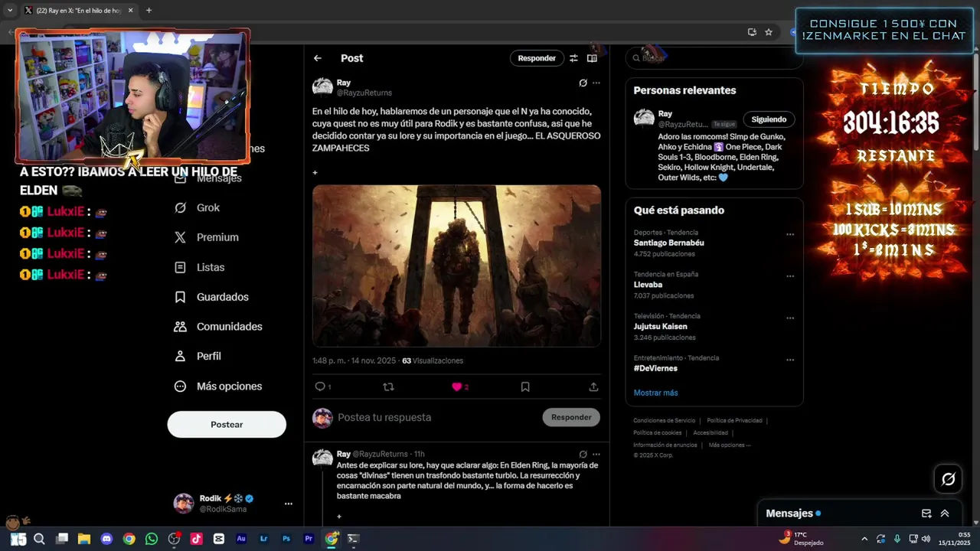The height and width of the screenshot is (551, 980).
Task: Go back with the Post arrow
Action: [x=318, y=58]
